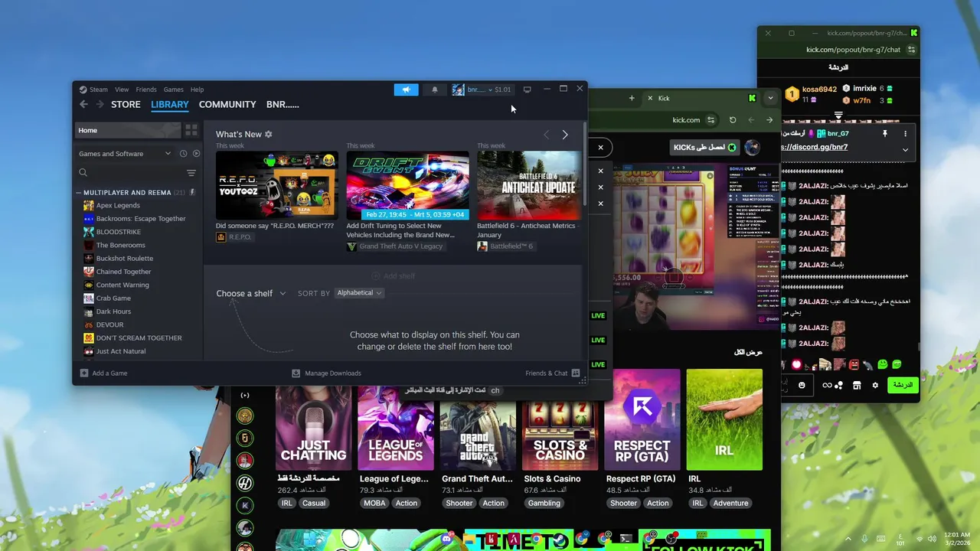Go back with Steam back arrow

83,104
